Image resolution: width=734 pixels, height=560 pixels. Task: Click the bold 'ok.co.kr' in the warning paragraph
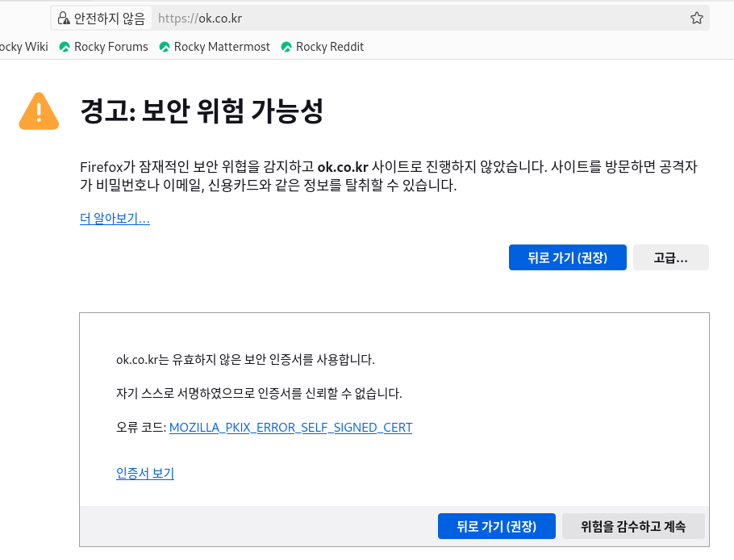pyautogui.click(x=343, y=167)
